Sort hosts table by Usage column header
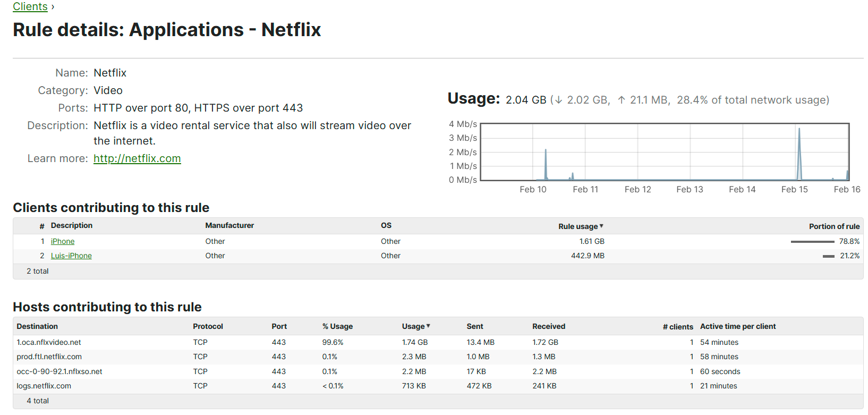Screen dimensions: 868x415 click(x=416, y=326)
